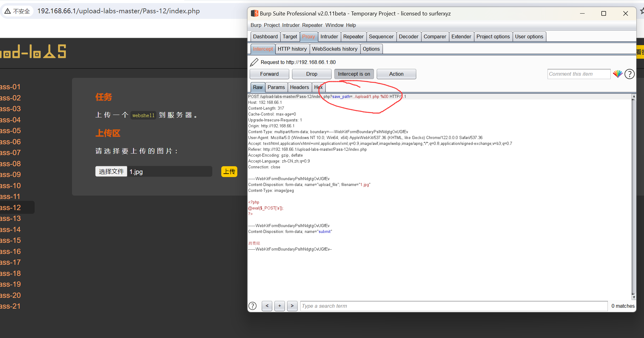Screen dimensions: 644x338
Task: Open the Burp menu
Action: (x=256, y=25)
